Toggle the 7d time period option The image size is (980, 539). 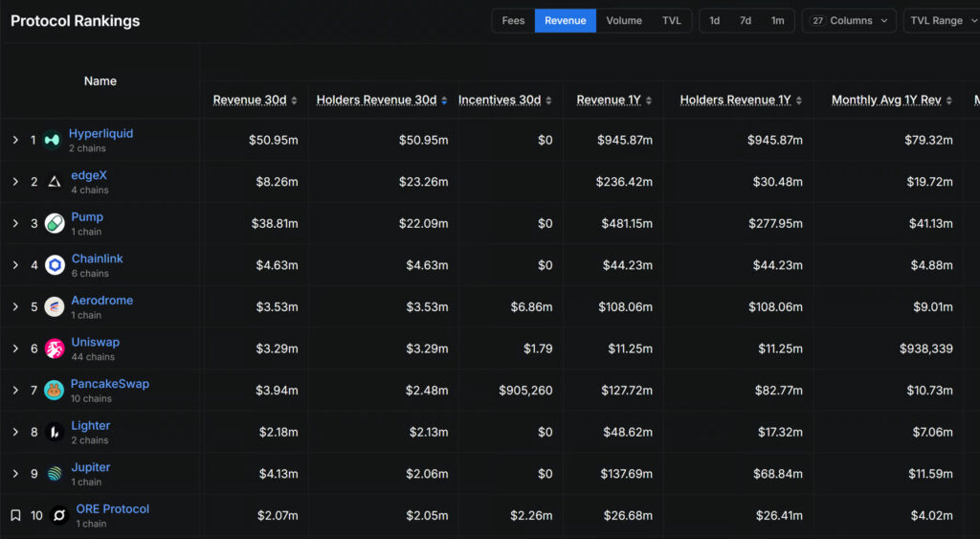click(x=745, y=21)
